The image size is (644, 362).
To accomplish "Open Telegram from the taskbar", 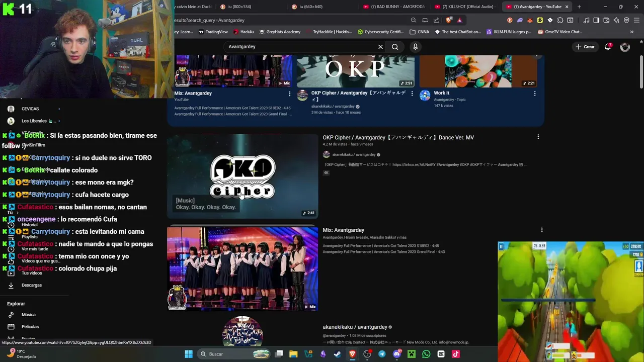I will (382, 354).
